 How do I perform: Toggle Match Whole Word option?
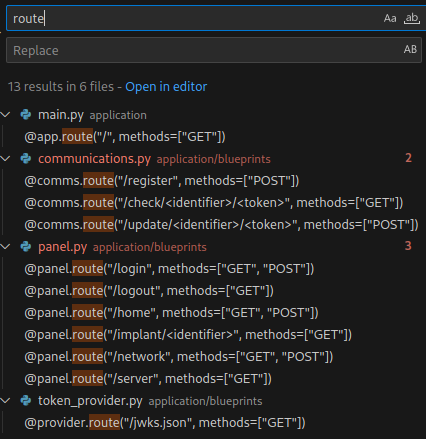(412, 18)
